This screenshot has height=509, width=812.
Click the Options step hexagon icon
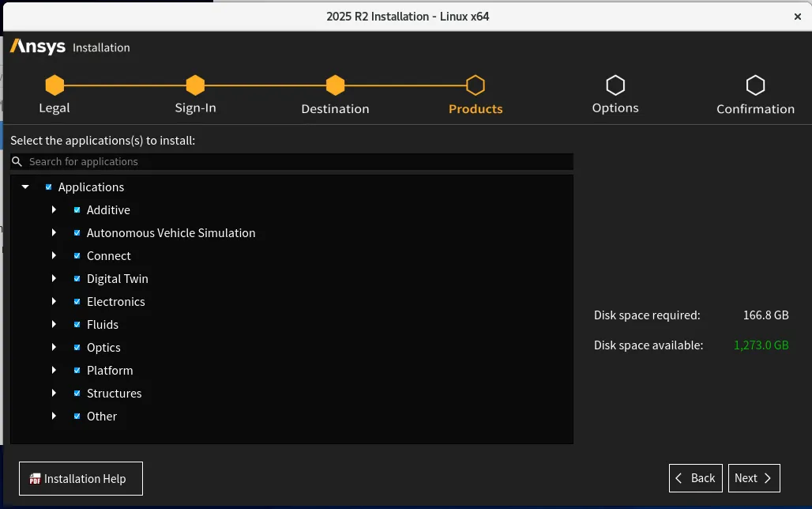(616, 85)
